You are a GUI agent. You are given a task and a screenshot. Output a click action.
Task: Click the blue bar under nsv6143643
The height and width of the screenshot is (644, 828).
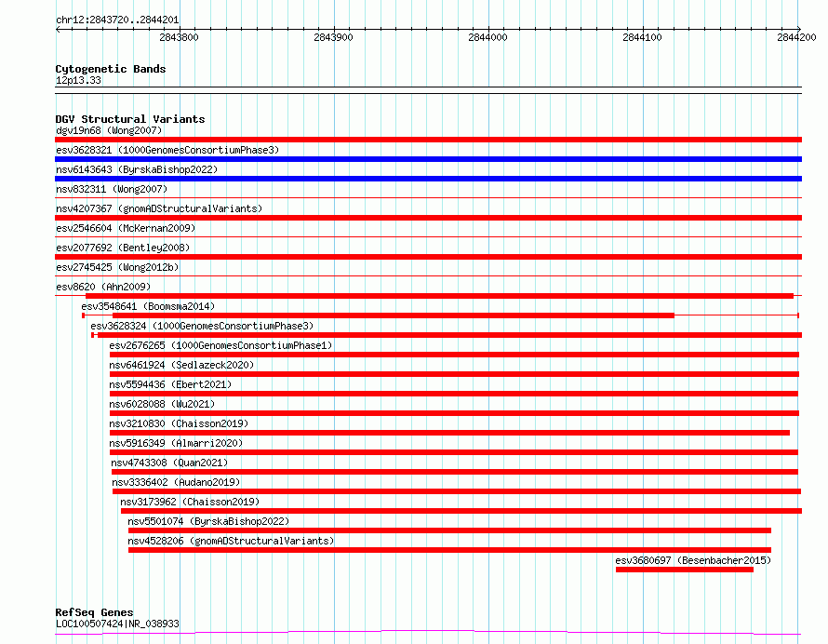[x=428, y=179]
